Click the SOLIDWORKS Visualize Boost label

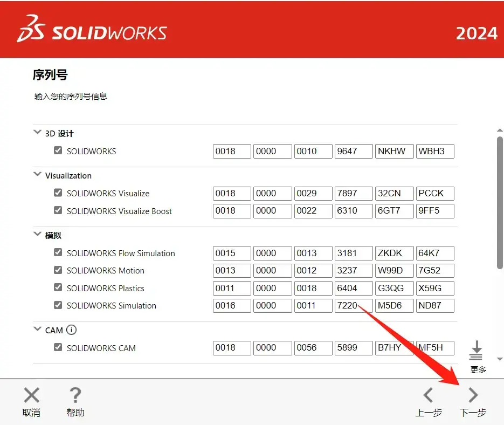(119, 211)
